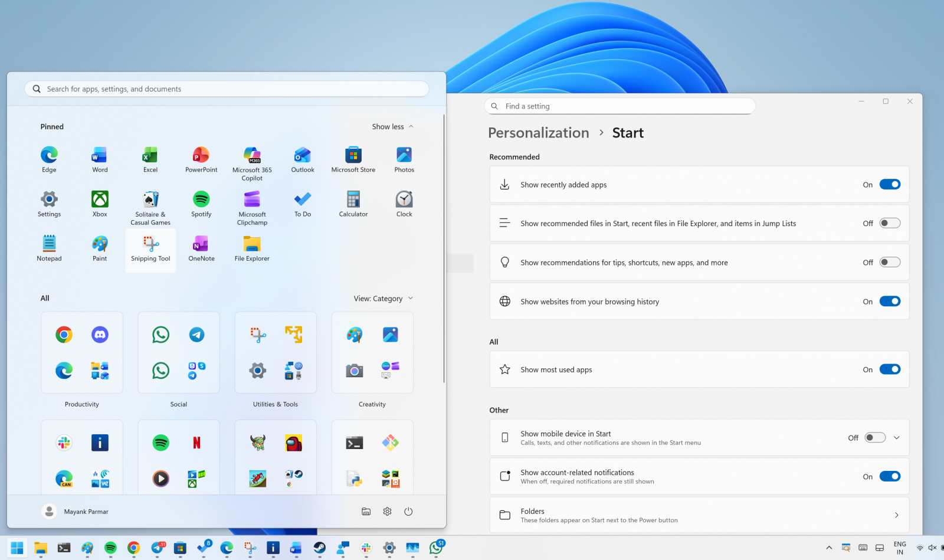Open the Camera app in Creativity group
This screenshot has width=944, height=560.
pos(353,370)
